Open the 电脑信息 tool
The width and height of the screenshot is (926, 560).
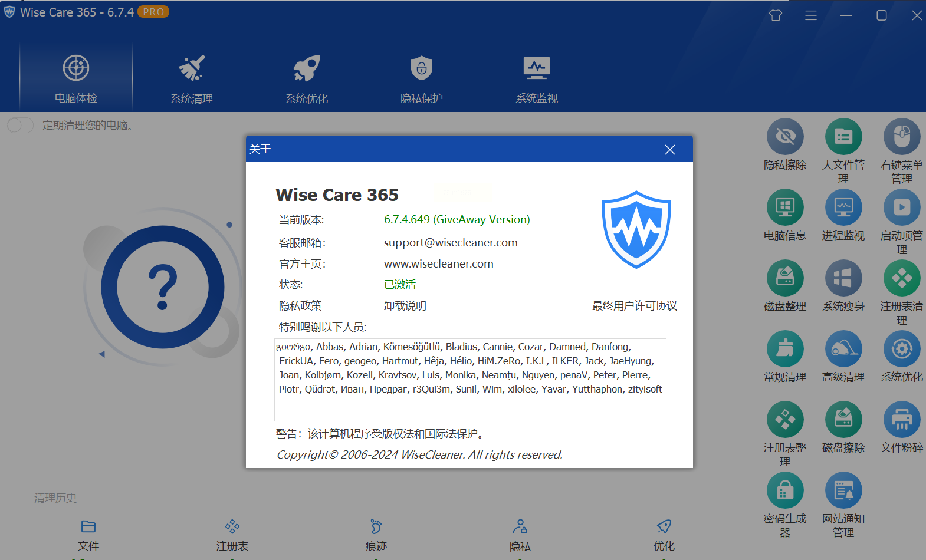pos(785,216)
